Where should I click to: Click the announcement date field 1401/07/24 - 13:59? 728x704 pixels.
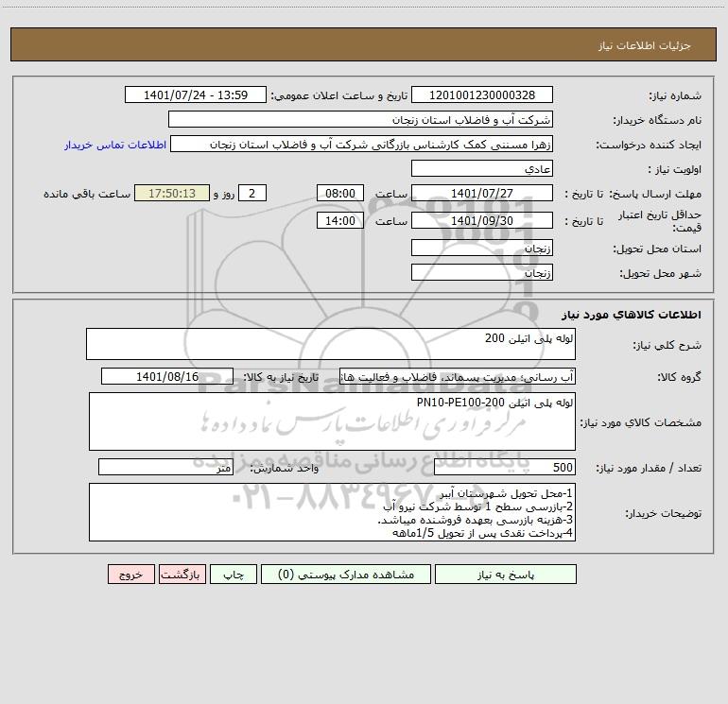(x=196, y=95)
